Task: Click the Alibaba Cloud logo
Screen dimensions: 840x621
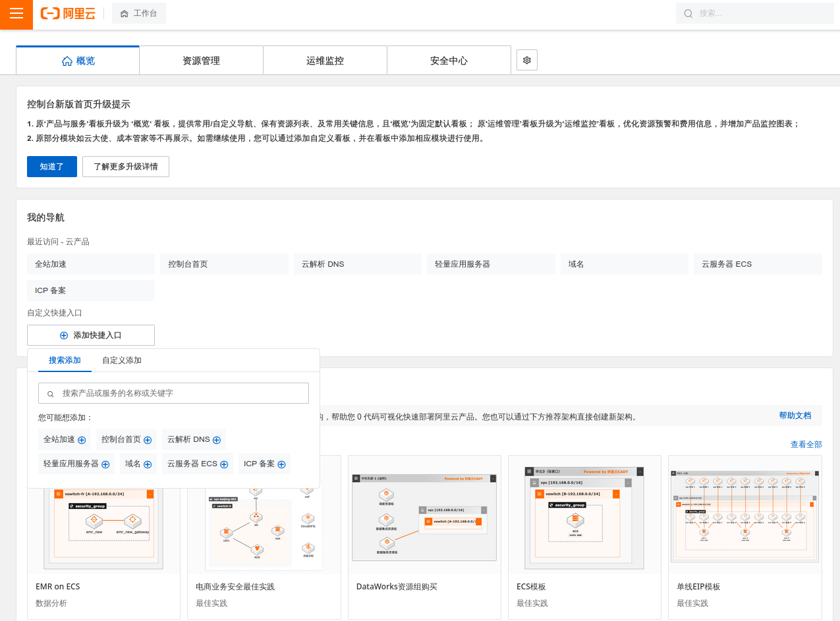Action: pyautogui.click(x=68, y=14)
